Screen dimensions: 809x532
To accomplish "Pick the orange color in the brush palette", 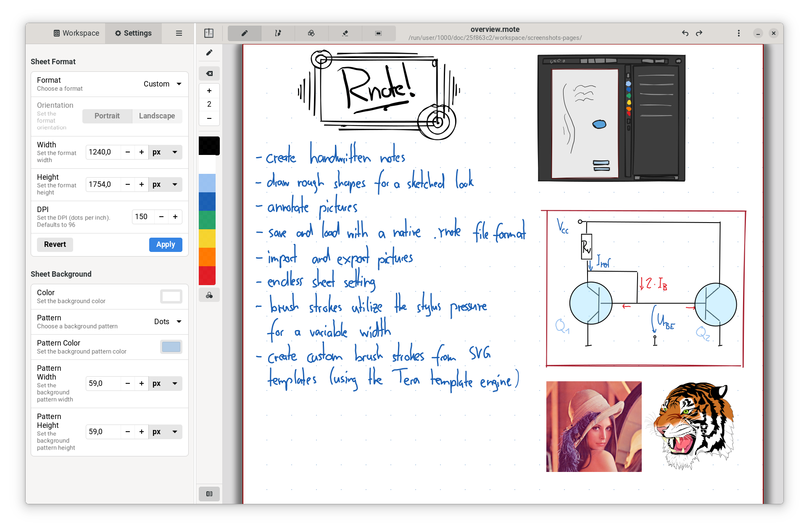I will coord(207,257).
